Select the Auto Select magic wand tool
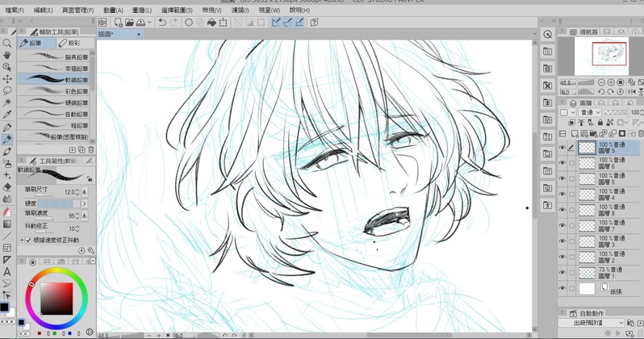The width and height of the screenshot is (644, 339). point(6,103)
